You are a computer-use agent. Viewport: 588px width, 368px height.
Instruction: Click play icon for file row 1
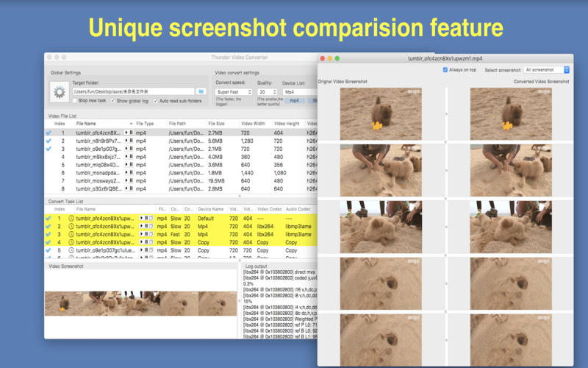[126, 133]
